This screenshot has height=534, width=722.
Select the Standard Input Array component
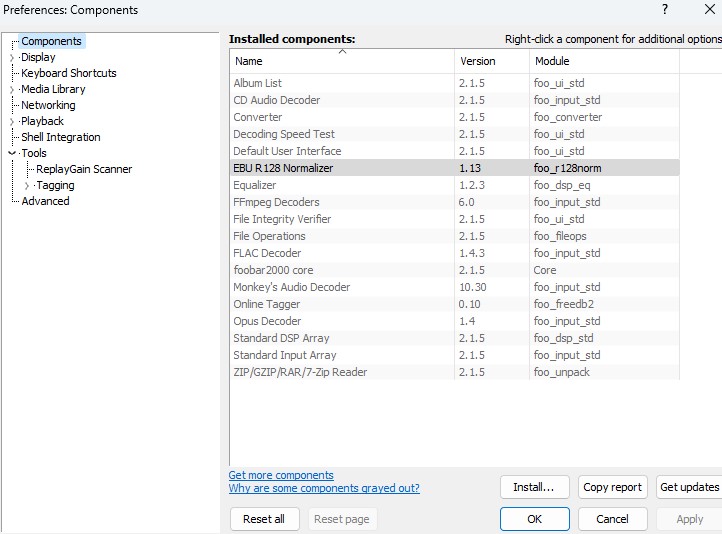point(454,355)
